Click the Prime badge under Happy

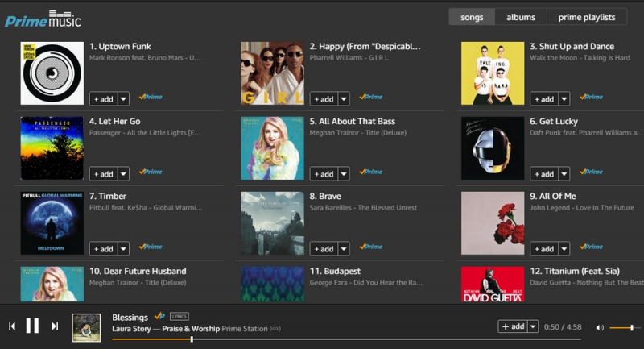(x=371, y=97)
